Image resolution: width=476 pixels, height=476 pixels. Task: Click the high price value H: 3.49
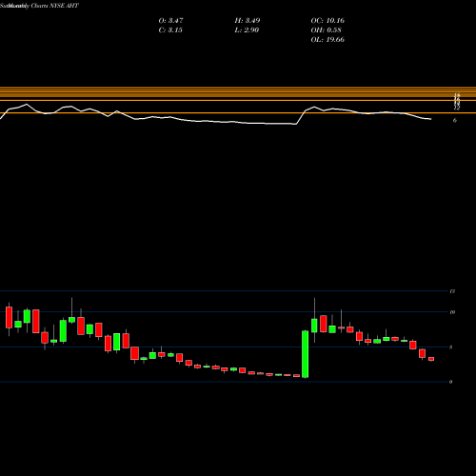click(248, 21)
